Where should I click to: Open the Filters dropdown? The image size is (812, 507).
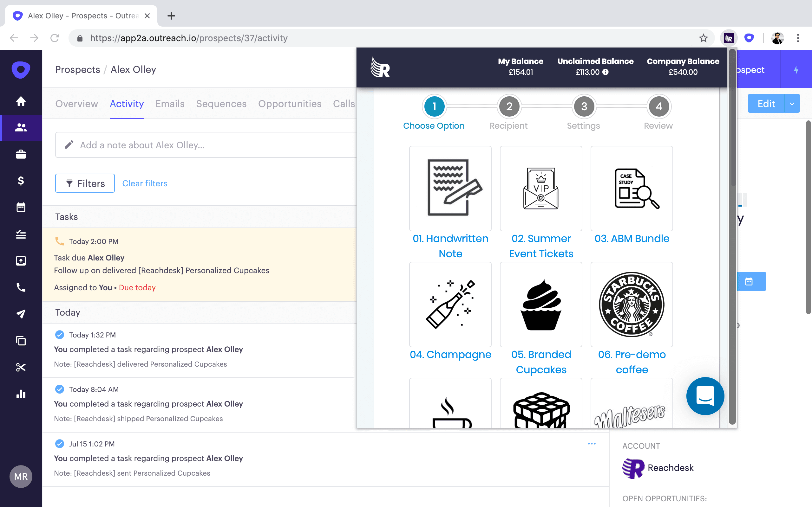click(x=85, y=183)
